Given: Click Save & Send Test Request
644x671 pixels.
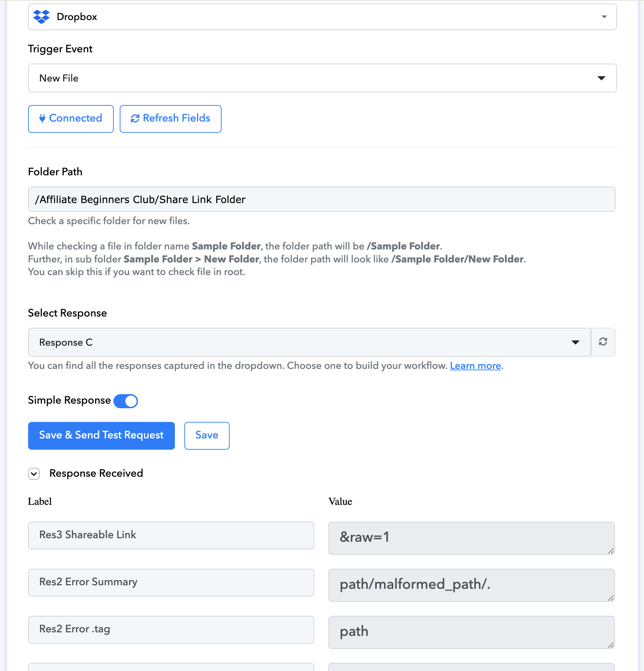Looking at the screenshot, I should (101, 435).
